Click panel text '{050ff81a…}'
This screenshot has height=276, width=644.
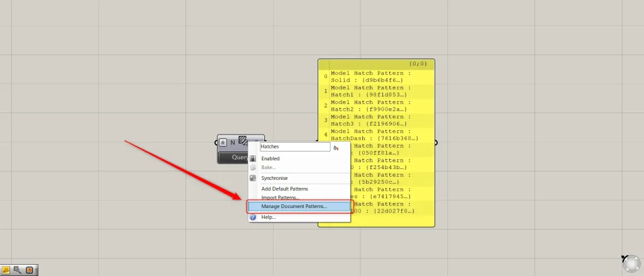pos(378,153)
